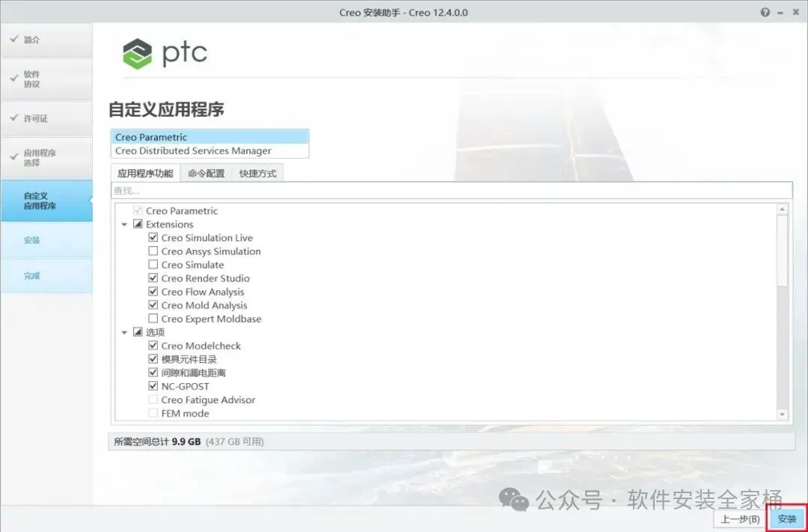The width and height of the screenshot is (808, 532).
Task: Uncheck 间隙和漏电距离 option
Action: coord(153,373)
